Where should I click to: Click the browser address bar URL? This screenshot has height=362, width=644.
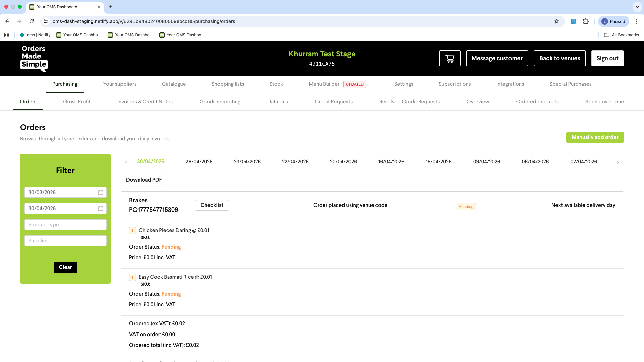click(144, 21)
